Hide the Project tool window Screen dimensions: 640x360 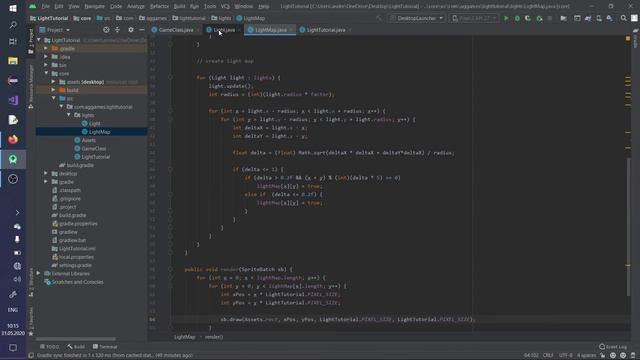(x=142, y=30)
